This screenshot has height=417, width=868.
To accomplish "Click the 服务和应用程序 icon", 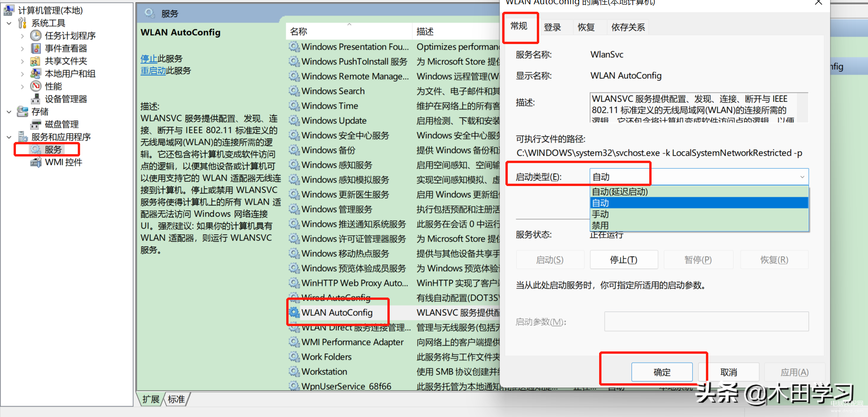I will coord(22,136).
